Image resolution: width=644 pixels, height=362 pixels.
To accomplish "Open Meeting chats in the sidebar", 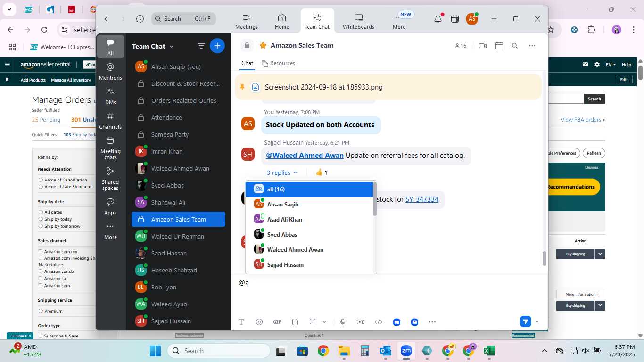I will (110, 148).
